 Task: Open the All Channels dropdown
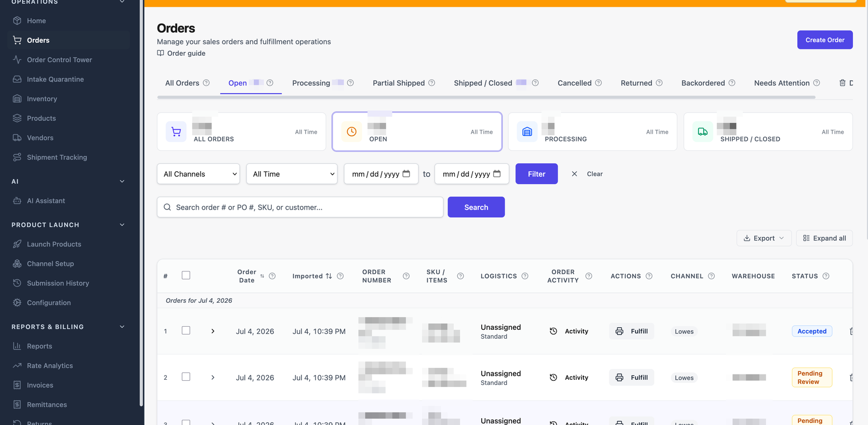point(199,174)
